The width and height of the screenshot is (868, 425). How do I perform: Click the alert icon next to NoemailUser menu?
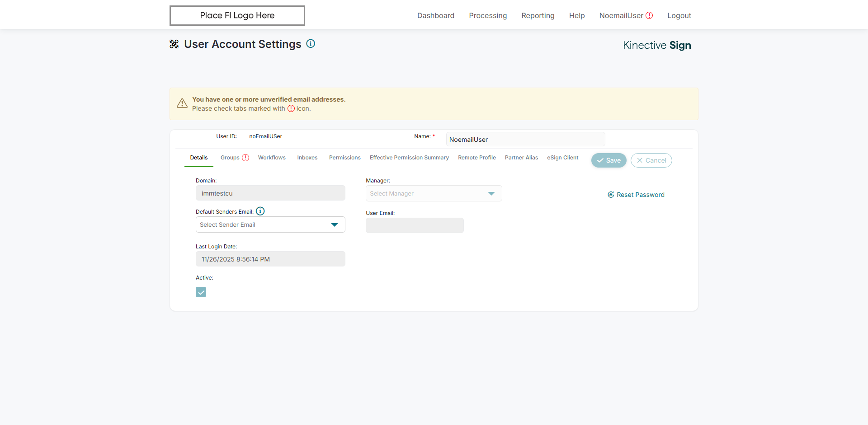click(649, 15)
